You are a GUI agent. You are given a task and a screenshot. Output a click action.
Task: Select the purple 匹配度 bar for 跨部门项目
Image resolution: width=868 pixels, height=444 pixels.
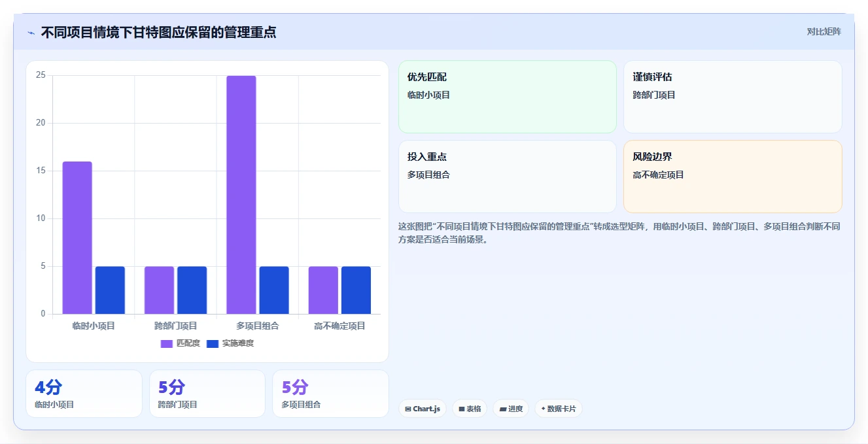[159, 290]
